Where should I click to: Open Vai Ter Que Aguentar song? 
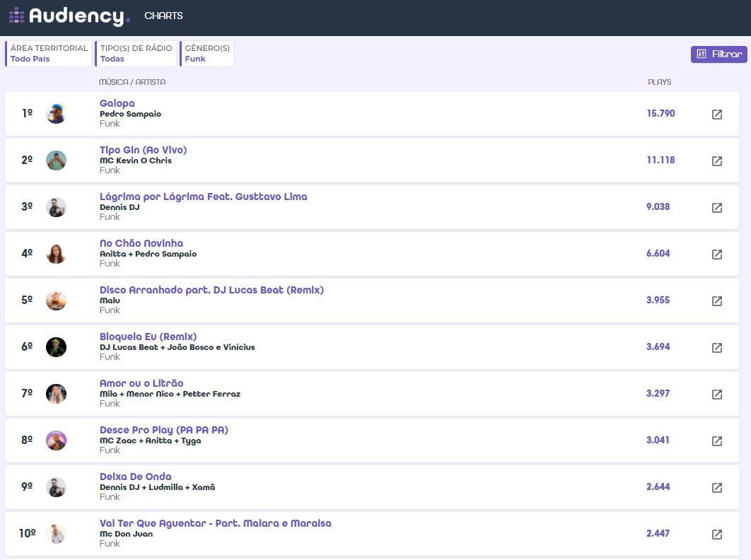point(216,523)
